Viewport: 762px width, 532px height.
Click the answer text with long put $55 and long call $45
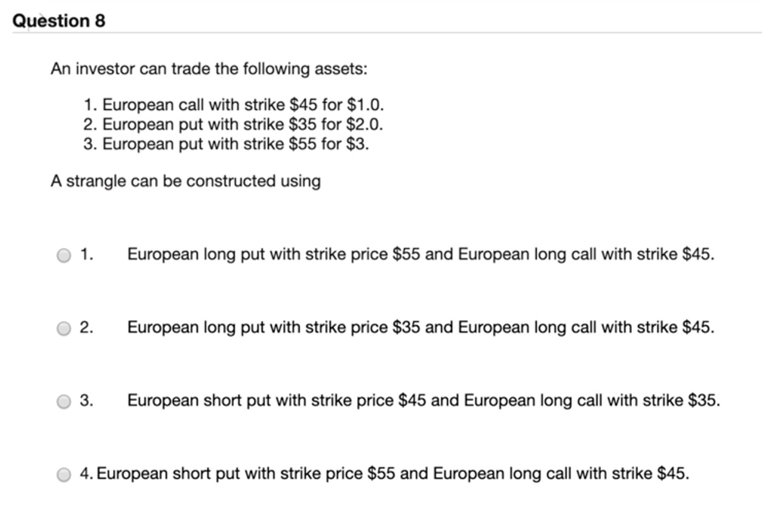[420, 254]
